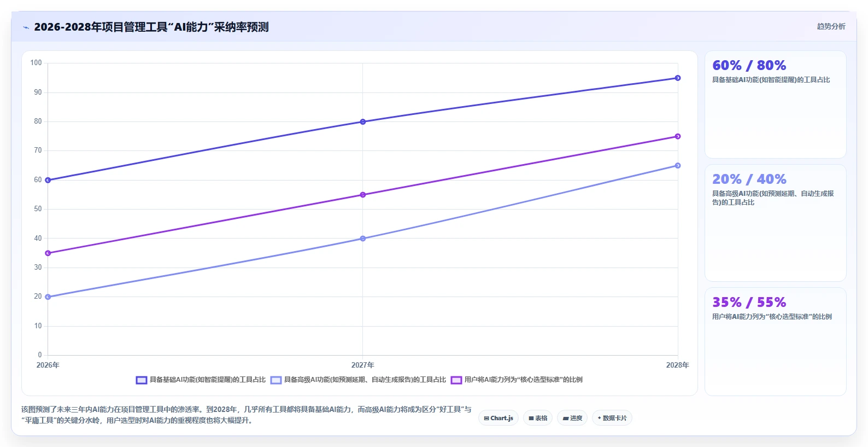Click the description under 60% / 80% card
The width and height of the screenshot is (868, 447).
coord(771,80)
